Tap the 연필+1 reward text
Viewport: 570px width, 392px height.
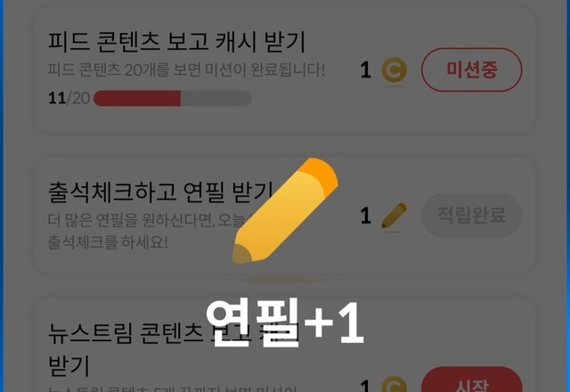pos(285,323)
